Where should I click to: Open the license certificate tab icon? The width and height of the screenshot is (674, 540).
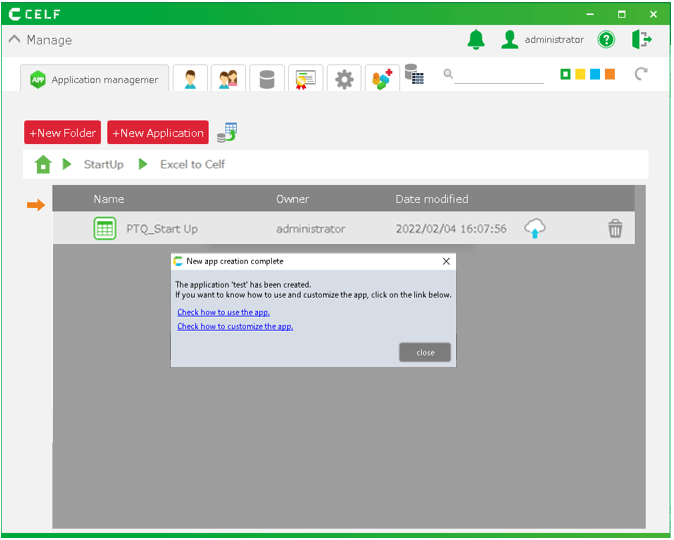pos(305,79)
